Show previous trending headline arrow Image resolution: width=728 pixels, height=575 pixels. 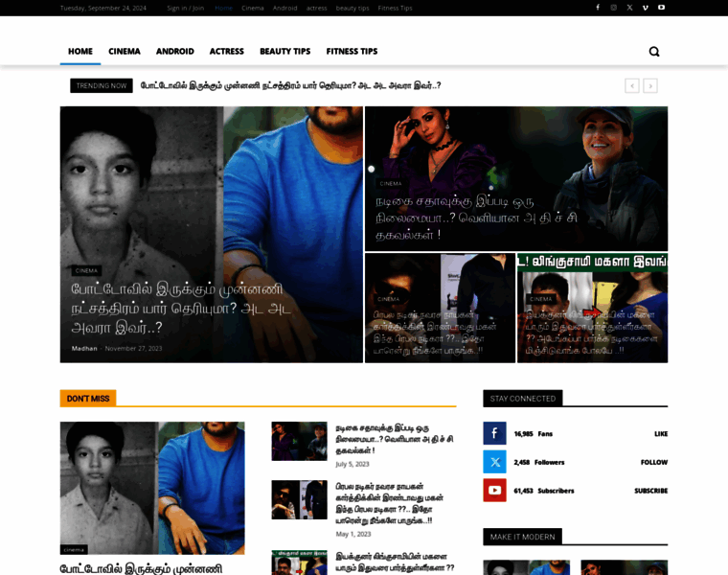[x=631, y=85]
